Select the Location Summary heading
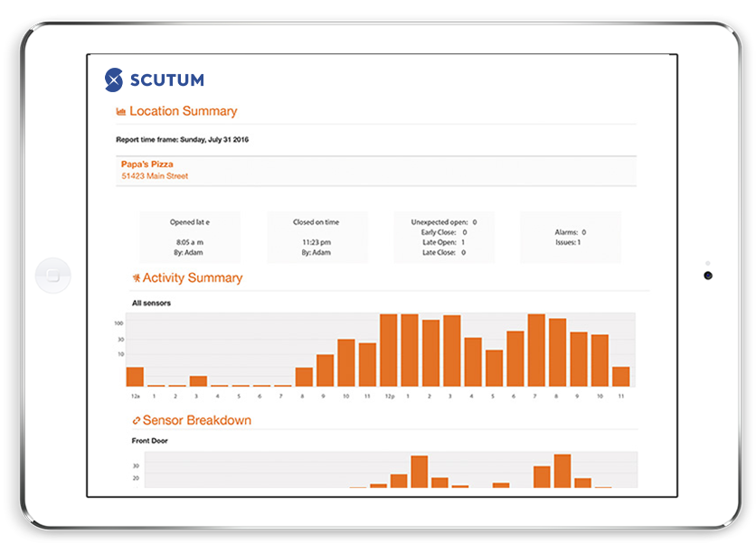This screenshot has height=543, width=756. pyautogui.click(x=183, y=111)
